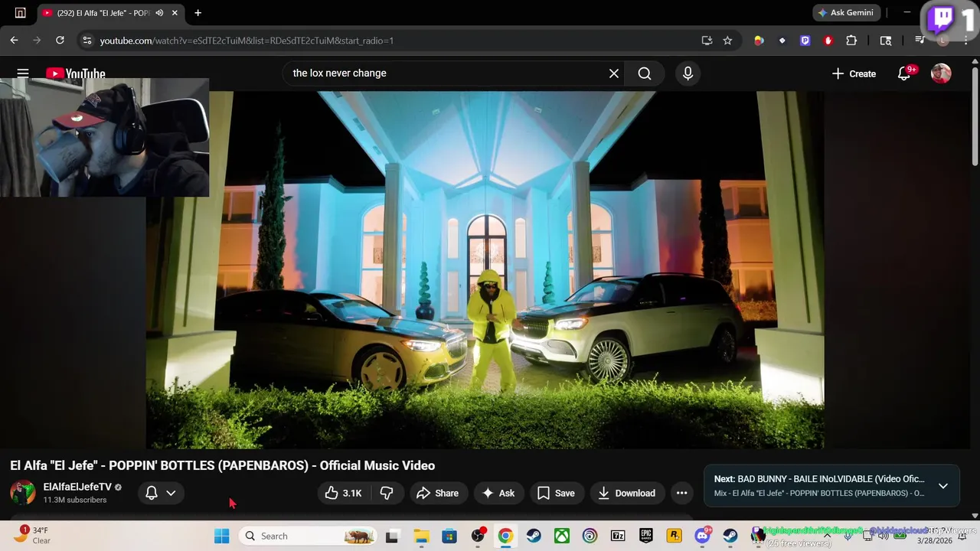Open Microsoft Store from taskbar
Screen dimensions: 980x551
coord(449,536)
